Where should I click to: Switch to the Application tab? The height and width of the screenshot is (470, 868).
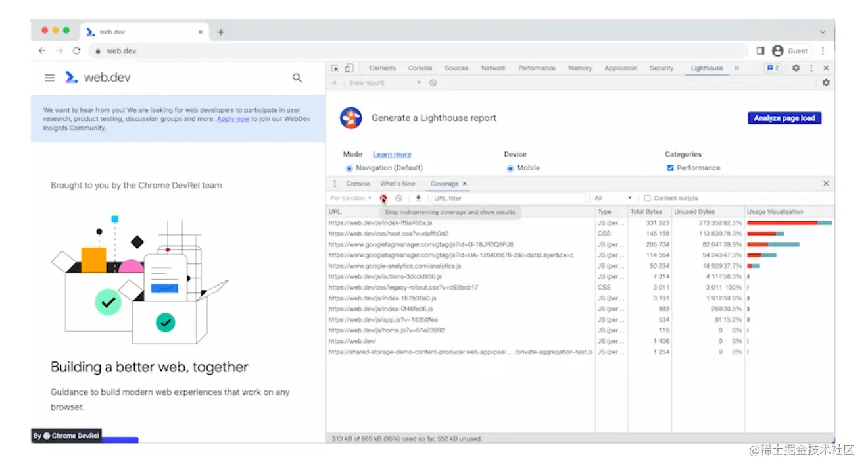(621, 68)
